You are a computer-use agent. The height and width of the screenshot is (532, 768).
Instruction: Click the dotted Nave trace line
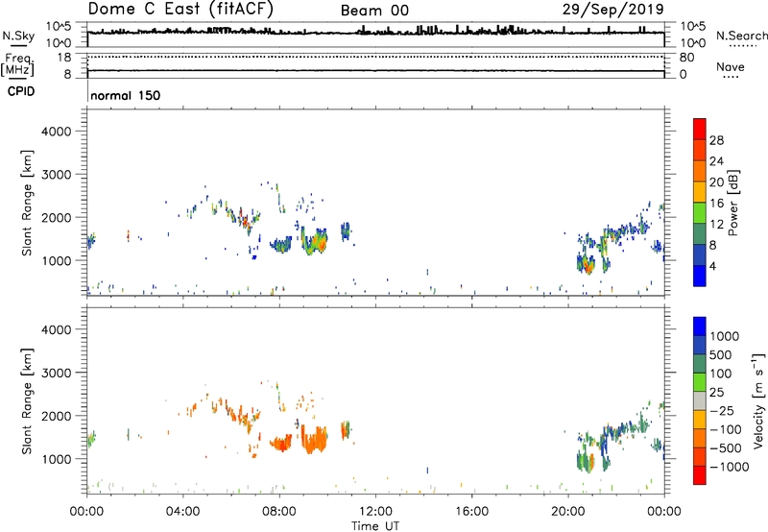tap(375, 57)
